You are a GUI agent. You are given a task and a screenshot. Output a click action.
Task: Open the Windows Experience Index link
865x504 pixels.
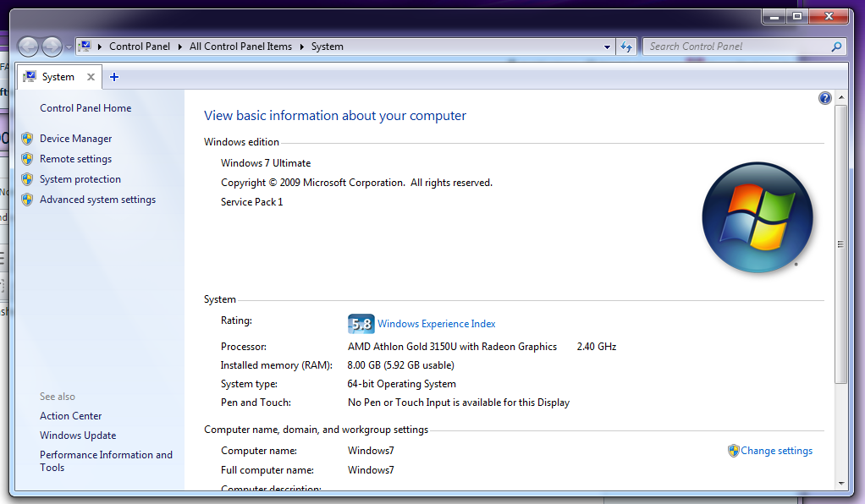436,324
